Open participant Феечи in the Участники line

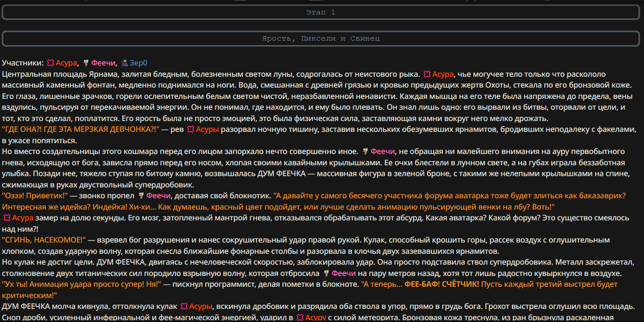[x=104, y=63]
